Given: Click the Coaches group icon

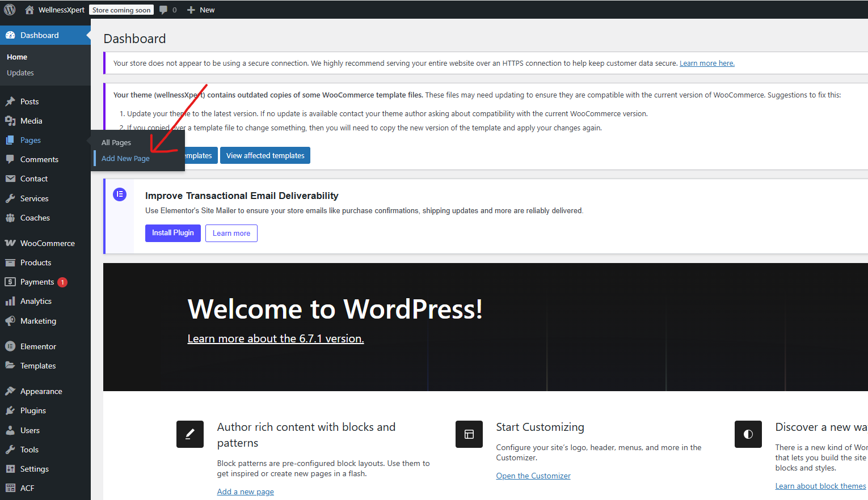Looking at the screenshot, I should (x=10, y=218).
